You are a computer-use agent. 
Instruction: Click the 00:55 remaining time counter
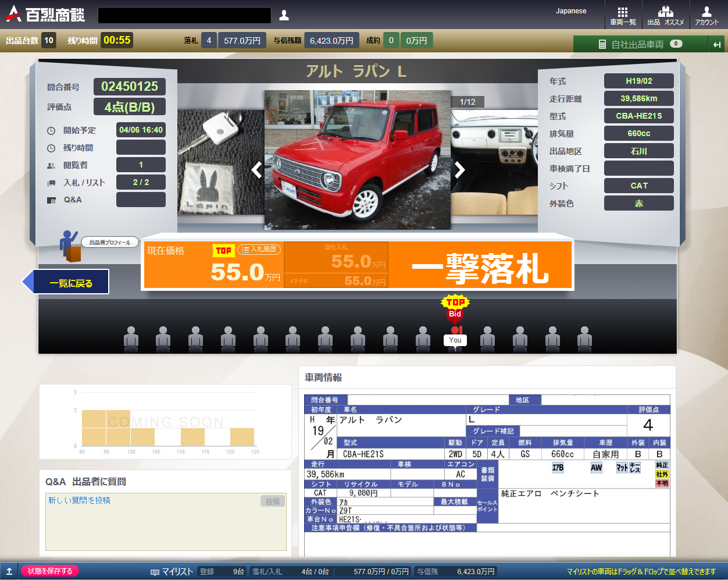coord(117,40)
